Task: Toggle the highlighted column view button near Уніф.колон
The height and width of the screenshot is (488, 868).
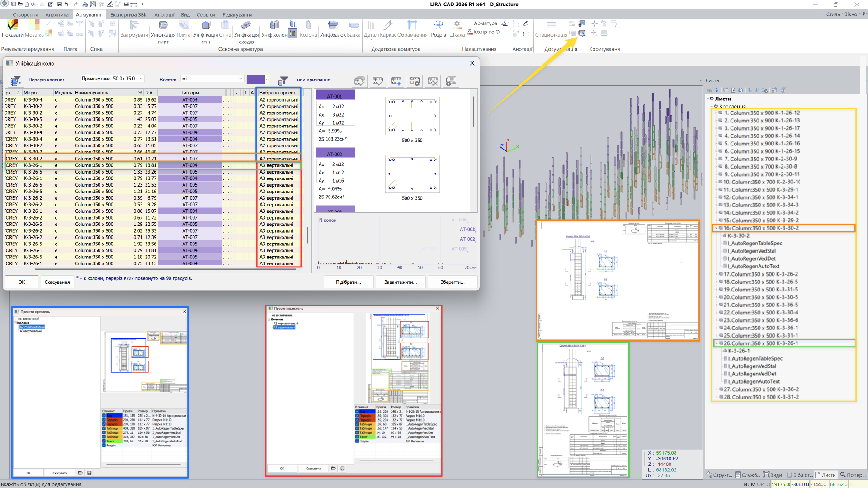Action: point(292,33)
